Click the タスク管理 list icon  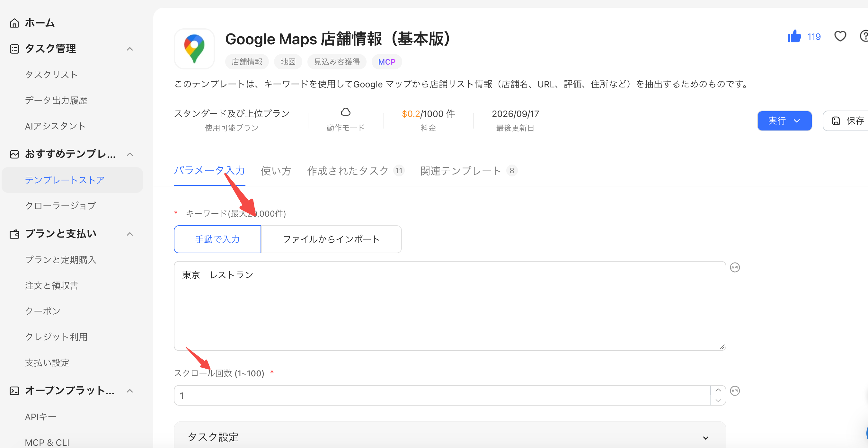pos(14,49)
